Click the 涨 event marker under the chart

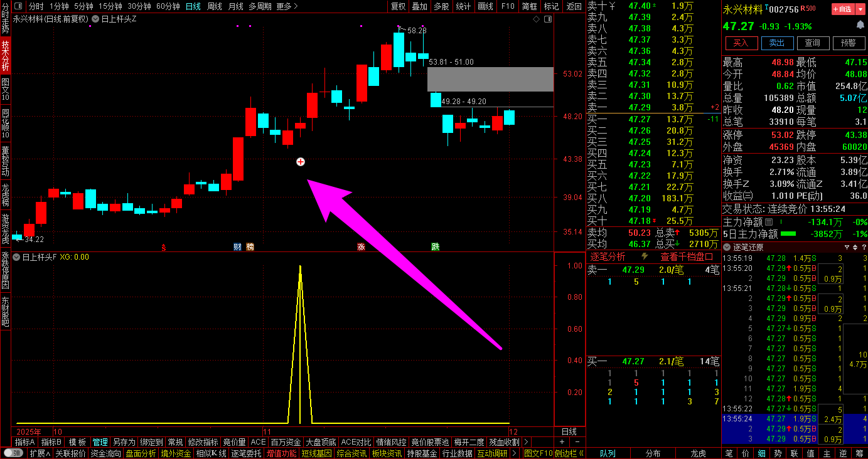pyautogui.click(x=361, y=246)
